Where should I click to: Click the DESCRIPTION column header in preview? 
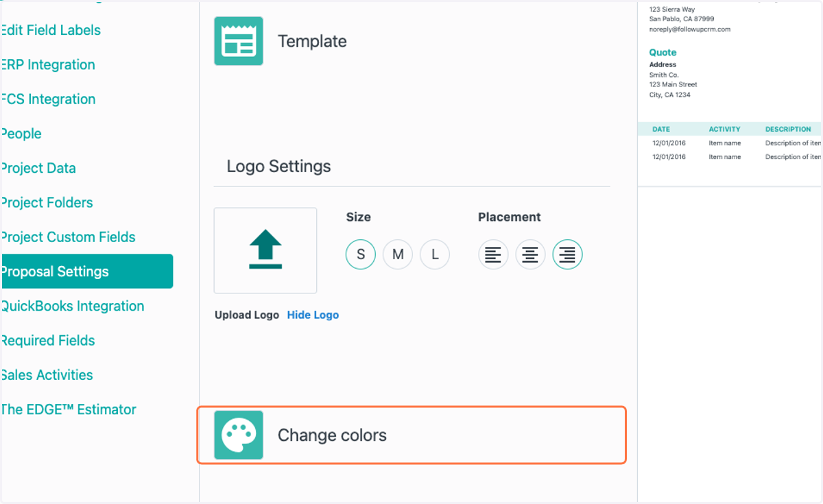pyautogui.click(x=788, y=129)
